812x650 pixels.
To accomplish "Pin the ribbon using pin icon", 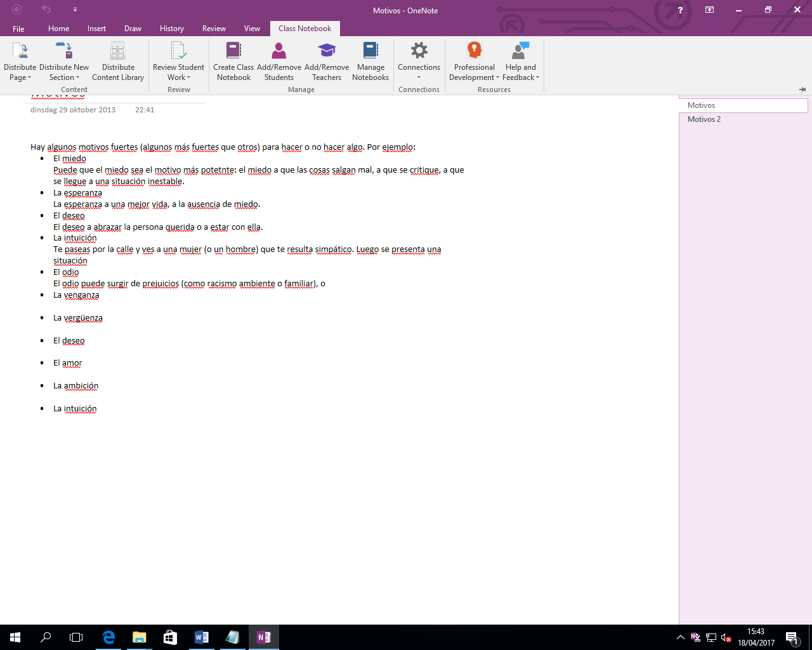I will tap(802, 90).
